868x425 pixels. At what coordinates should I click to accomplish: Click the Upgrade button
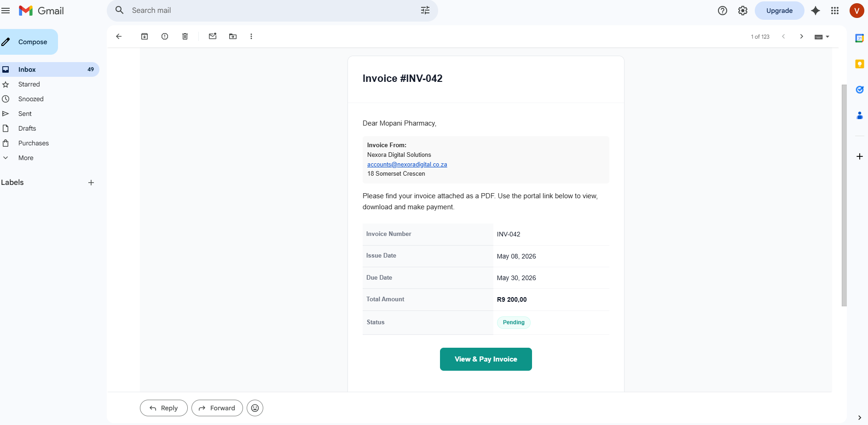point(779,11)
